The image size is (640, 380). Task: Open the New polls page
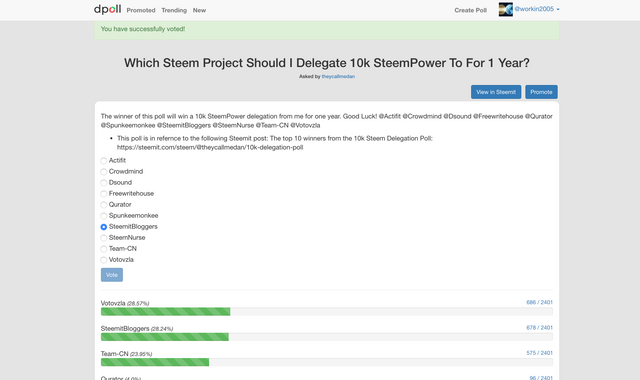199,10
